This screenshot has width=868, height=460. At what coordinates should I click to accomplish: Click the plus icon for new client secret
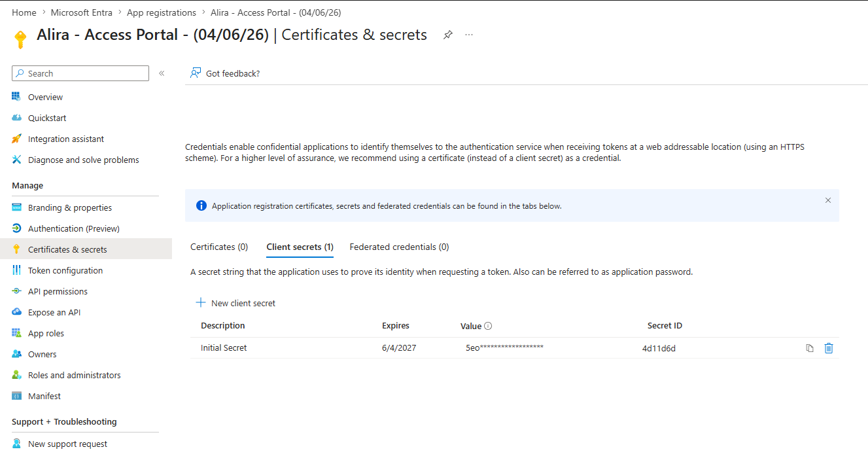coord(201,303)
